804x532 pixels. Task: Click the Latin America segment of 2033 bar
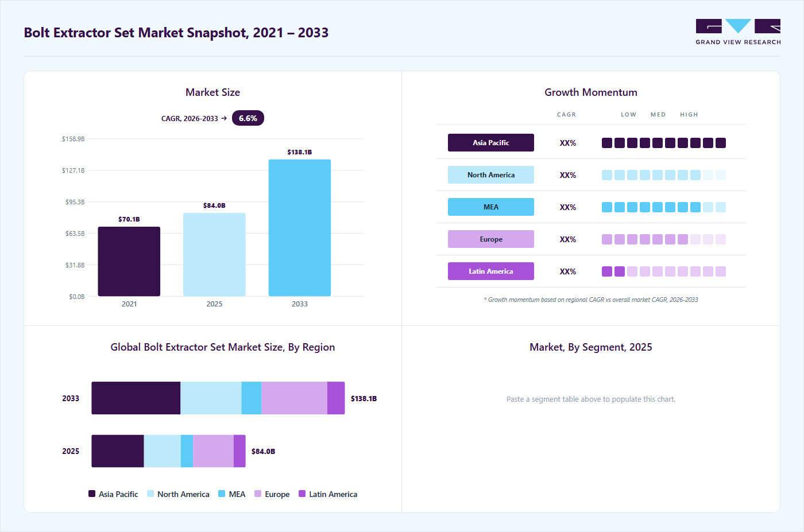(x=336, y=398)
